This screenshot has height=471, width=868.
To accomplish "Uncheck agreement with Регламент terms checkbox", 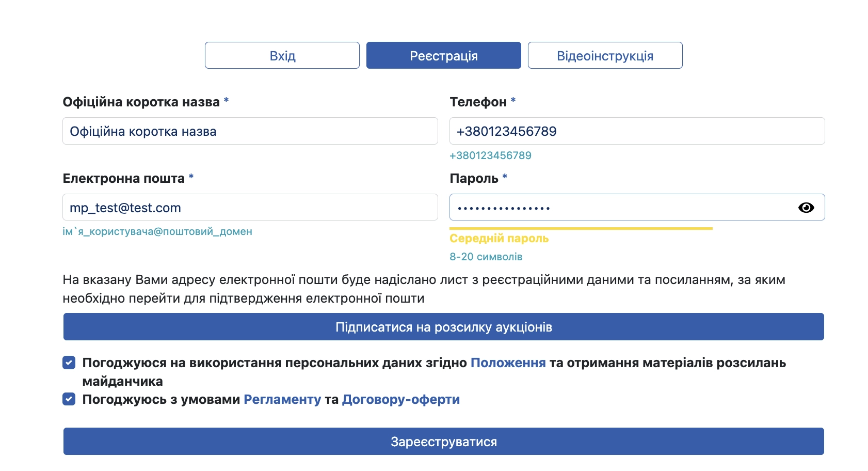I will (69, 399).
